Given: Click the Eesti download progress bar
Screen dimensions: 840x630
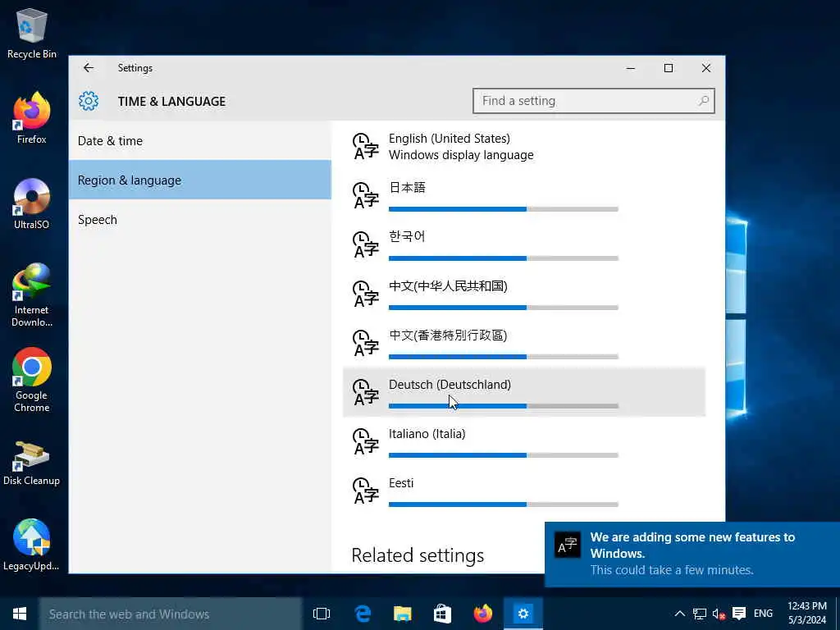Looking at the screenshot, I should pos(504,504).
